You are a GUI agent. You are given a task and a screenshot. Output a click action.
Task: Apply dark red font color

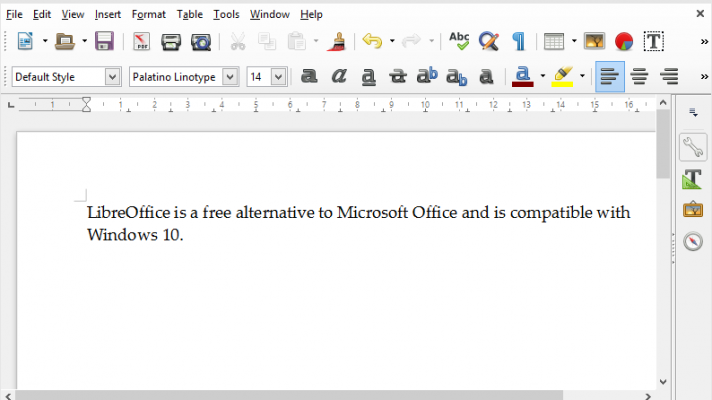[x=523, y=76]
